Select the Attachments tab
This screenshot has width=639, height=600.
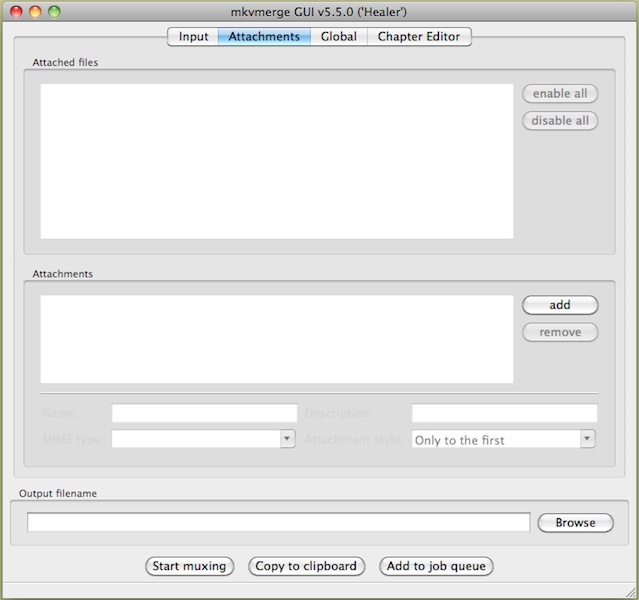[264, 37]
